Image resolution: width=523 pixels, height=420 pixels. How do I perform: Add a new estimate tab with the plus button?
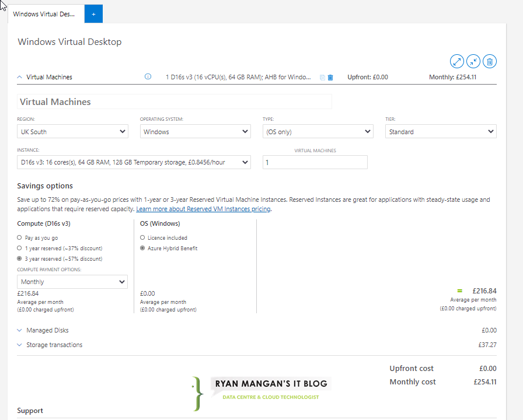(93, 14)
